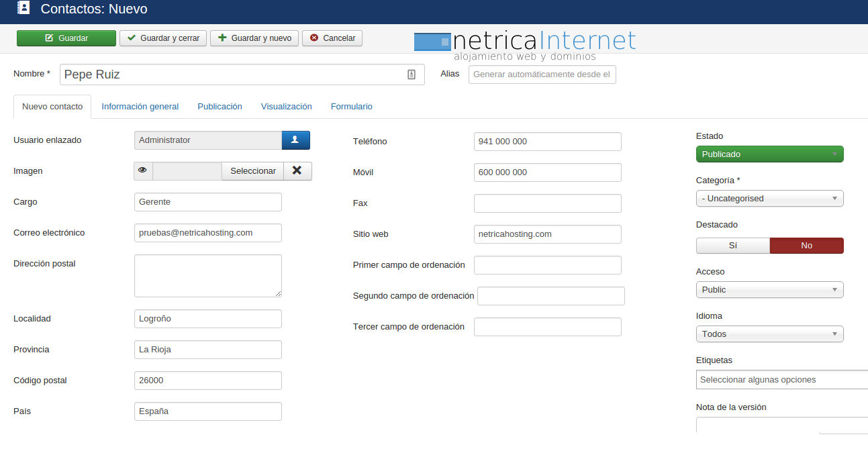This screenshot has width=868, height=449.
Task: Click the eye preview icon for Imagen
Action: (x=143, y=171)
